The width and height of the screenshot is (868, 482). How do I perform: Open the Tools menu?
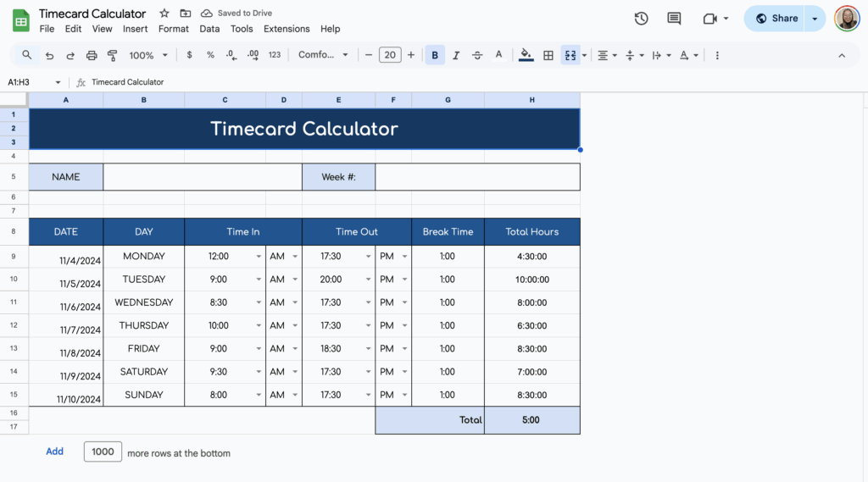coord(242,29)
